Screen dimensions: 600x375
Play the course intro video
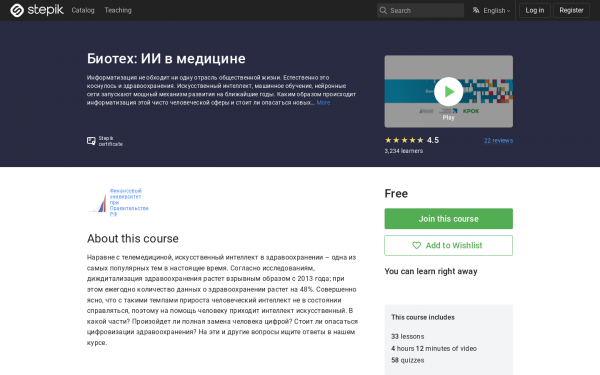point(448,91)
